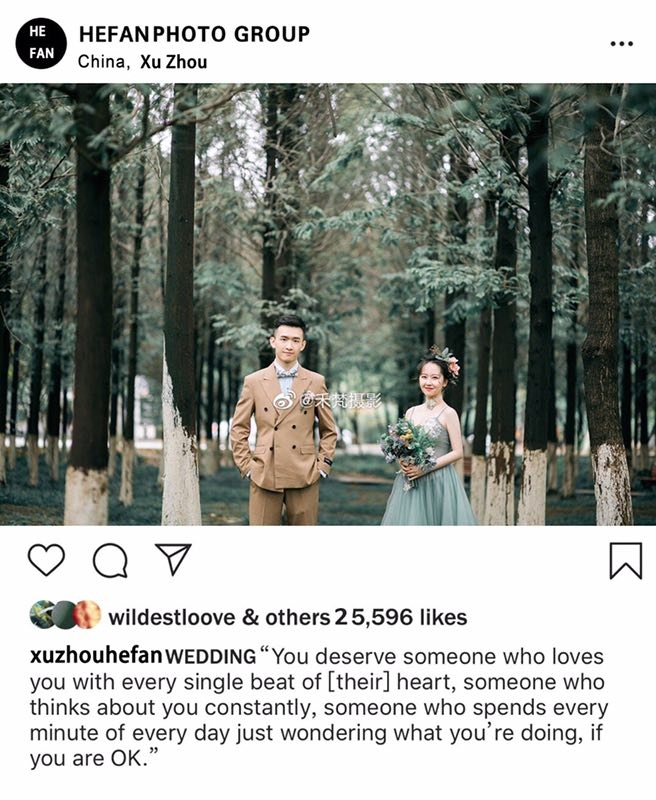
Task: Open the HEFANPHOTO GROUP account name
Action: tap(194, 34)
